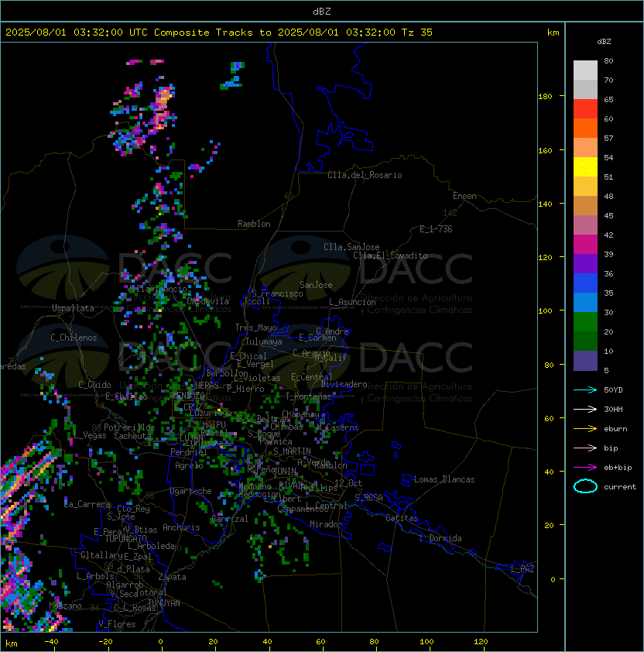The height and width of the screenshot is (652, 644).
Task: Click the magenta eb+bip arrow in legend
Action: pyautogui.click(x=585, y=468)
